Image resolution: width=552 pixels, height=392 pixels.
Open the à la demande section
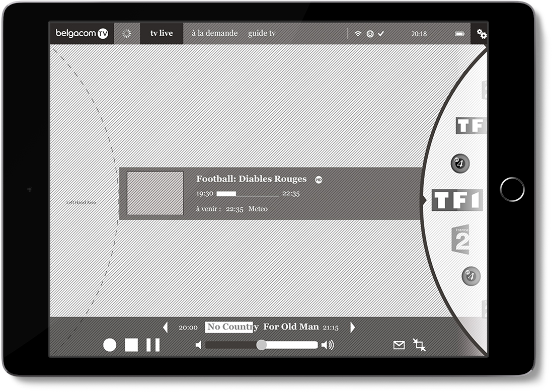coord(214,33)
